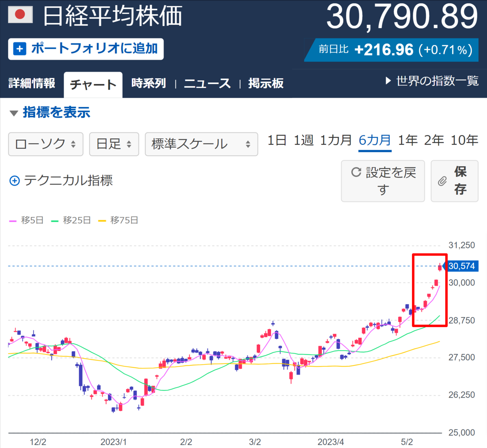Viewport: 487px width, 448px height.
Task: Select the 1日 time range
Action: [x=277, y=140]
